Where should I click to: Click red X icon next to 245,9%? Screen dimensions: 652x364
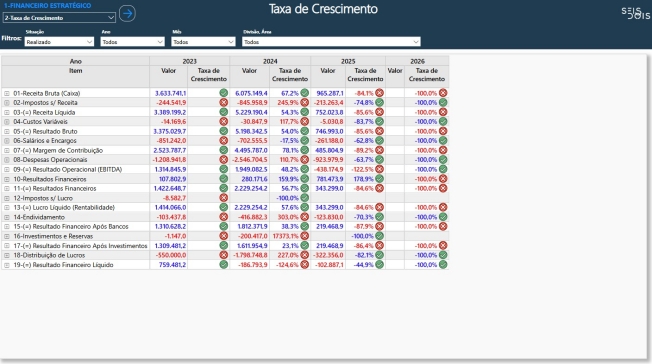click(x=305, y=102)
